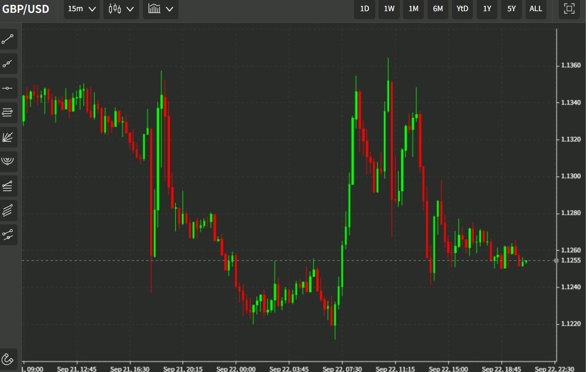Click the Sep 22, 11:15 time label
Screen dimensions: 588x372
[x=395, y=369]
